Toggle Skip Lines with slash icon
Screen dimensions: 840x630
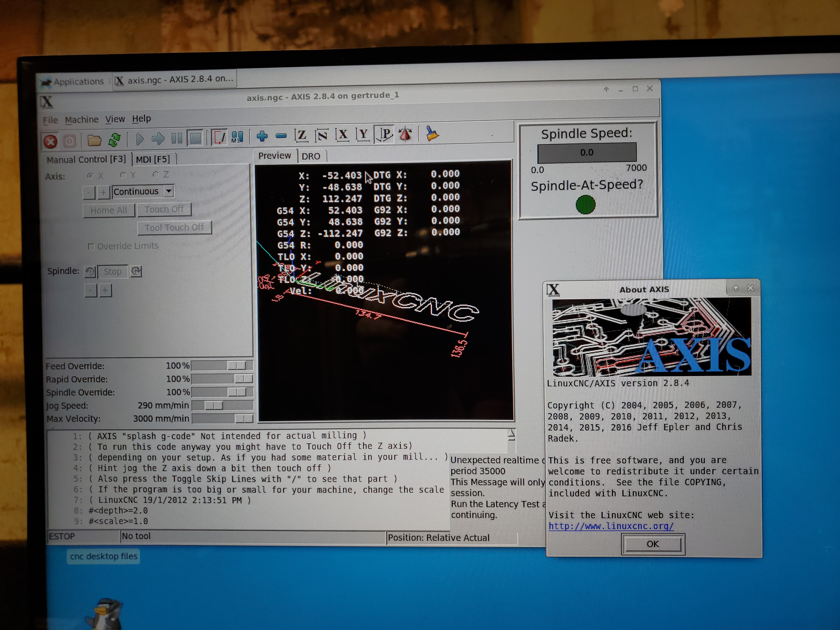coord(219,137)
